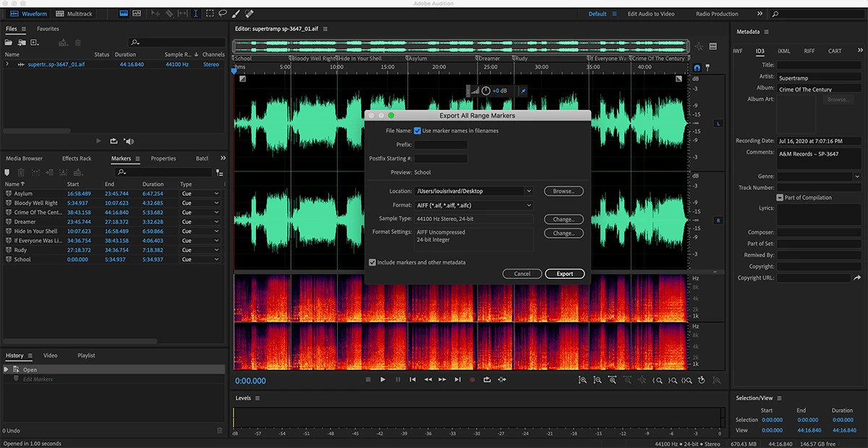868x448 pixels.
Task: Click the Import File icon in Files panel
Action: point(22,43)
